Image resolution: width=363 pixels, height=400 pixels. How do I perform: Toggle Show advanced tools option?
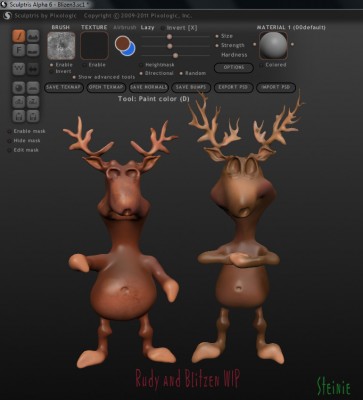104,77
